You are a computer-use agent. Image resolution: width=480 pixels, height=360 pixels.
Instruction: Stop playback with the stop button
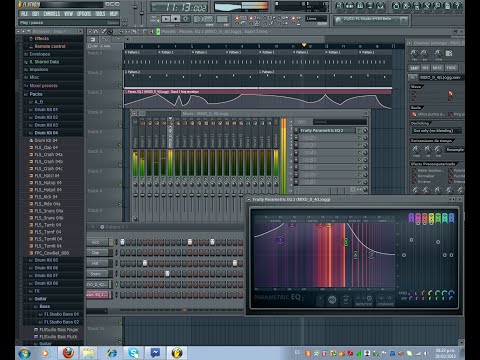[x=176, y=19]
